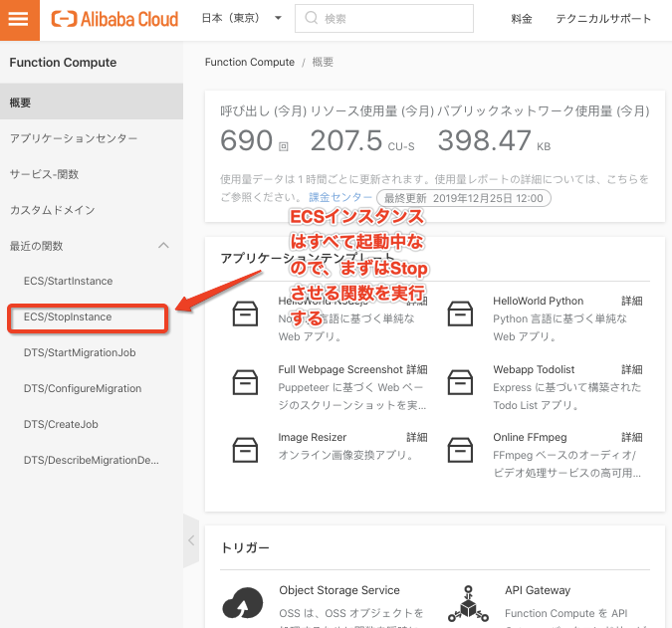Open アプリケーションセンター in the sidebar
Screen dimensions: 672x628
[74, 138]
